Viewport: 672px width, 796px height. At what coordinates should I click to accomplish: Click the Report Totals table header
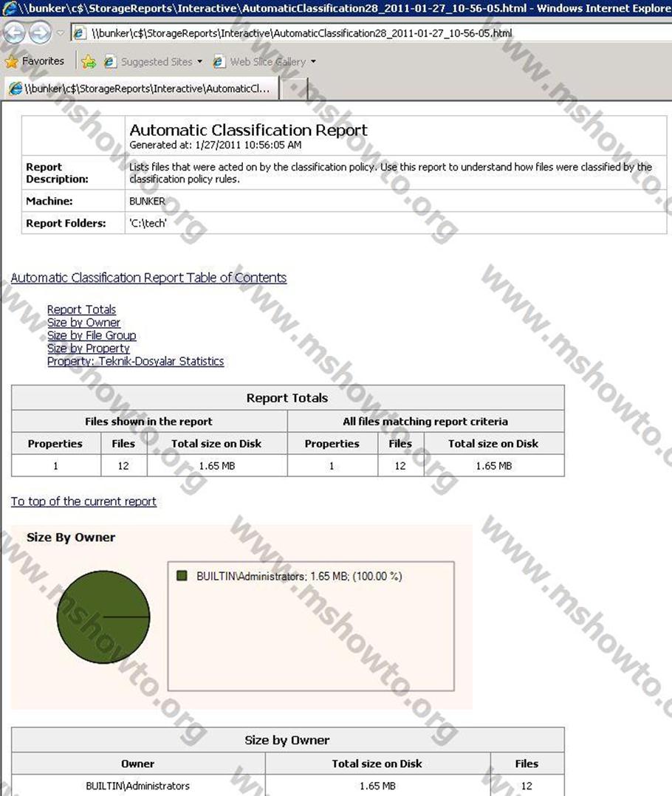[x=287, y=398]
